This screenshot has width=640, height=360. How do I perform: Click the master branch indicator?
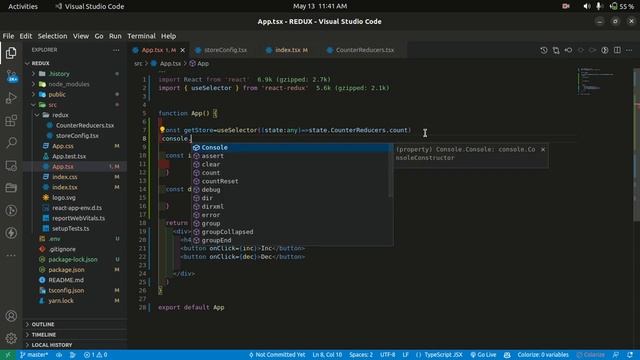[x=33, y=355]
